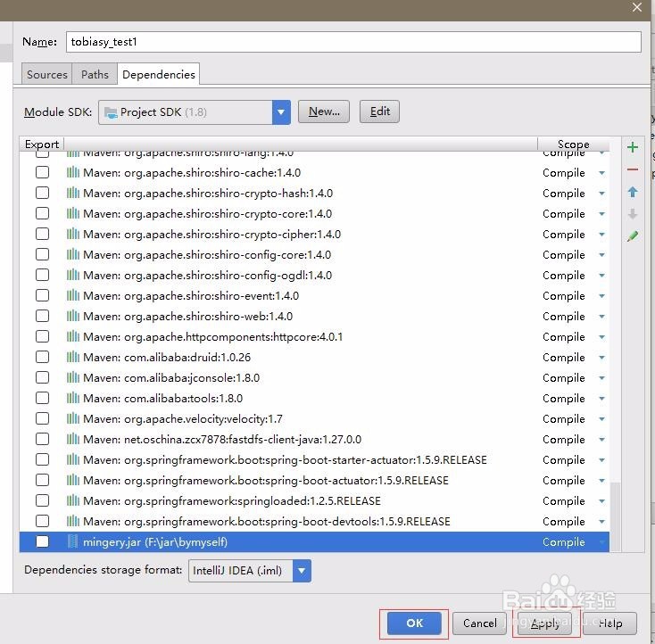Click library icon beside com.alibaba:druid:1.0.26
The width and height of the screenshot is (655, 644).
[72, 357]
